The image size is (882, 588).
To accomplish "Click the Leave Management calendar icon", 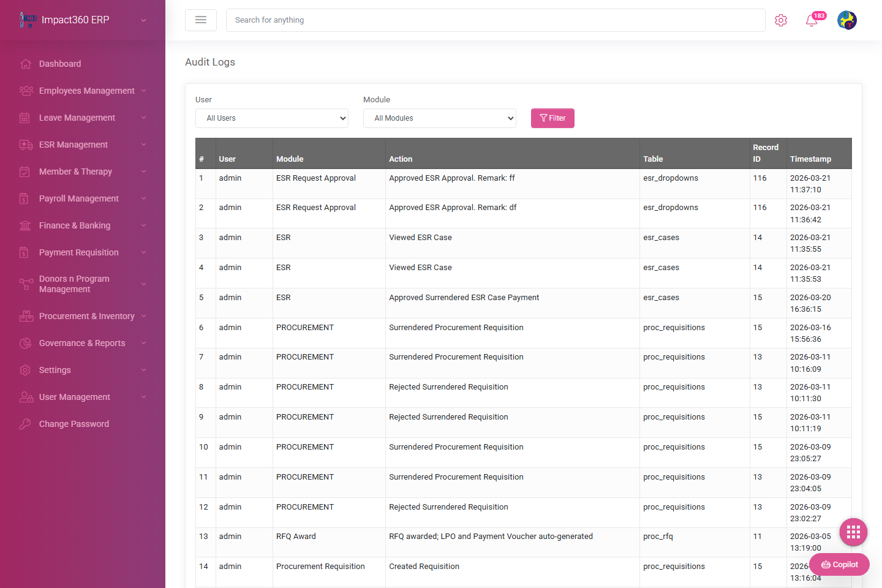I will coord(24,118).
